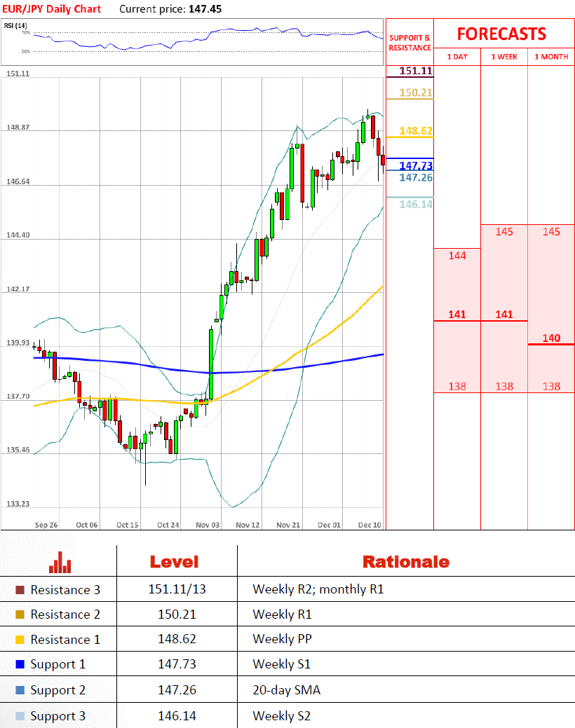Click the FORECASTS heading
The height and width of the screenshot is (728, 575).
[501, 34]
